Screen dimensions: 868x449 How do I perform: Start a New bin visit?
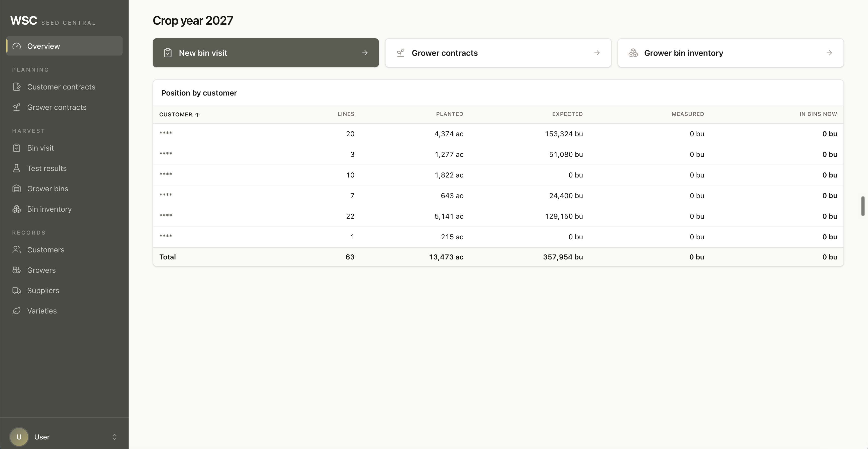click(265, 53)
